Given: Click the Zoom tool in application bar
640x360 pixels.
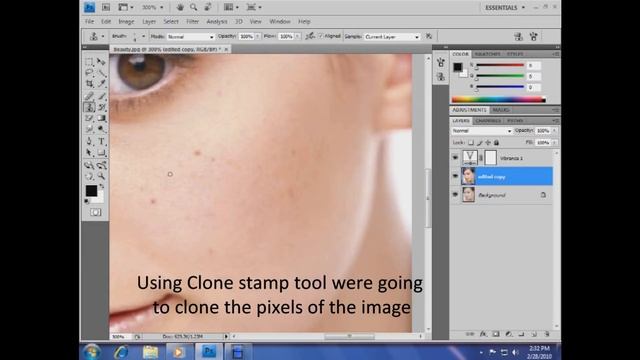Looking at the screenshot, I should click(193, 7).
